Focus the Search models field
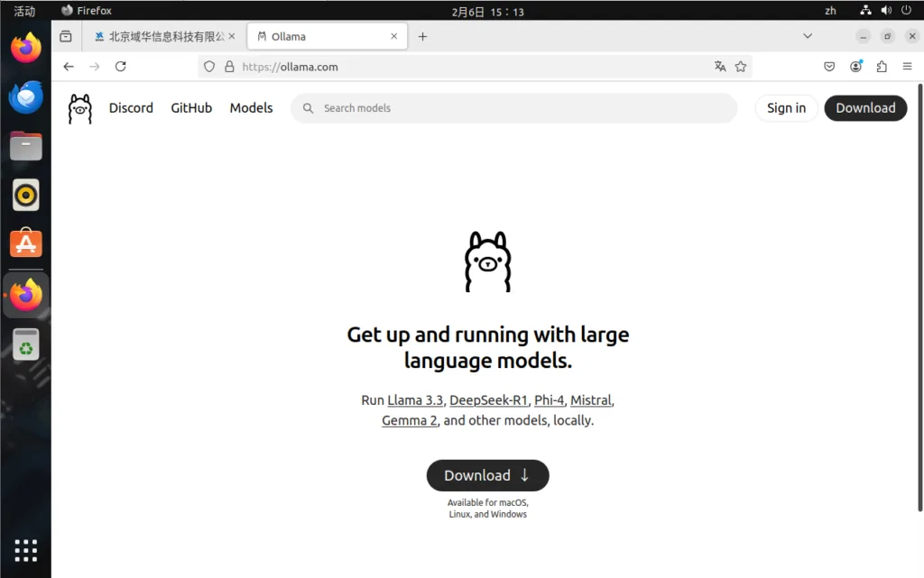This screenshot has height=578, width=924. click(513, 108)
